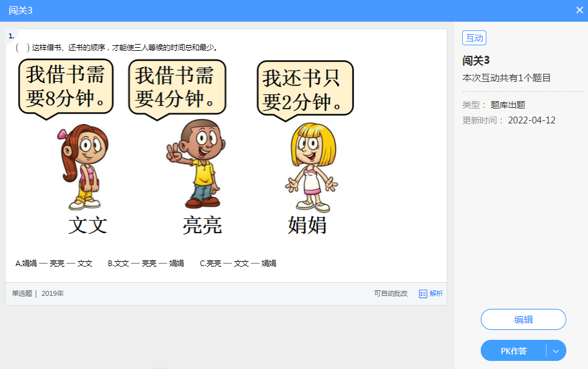Open the 解析 answer explanation link

point(436,294)
